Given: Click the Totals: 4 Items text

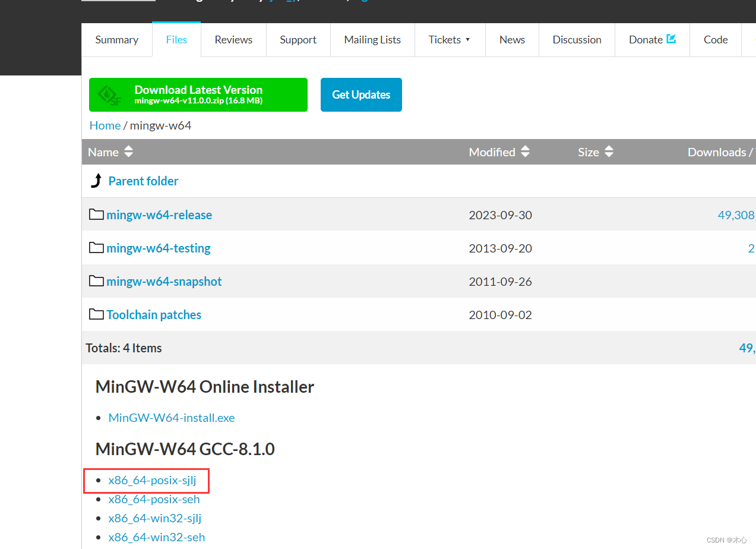Looking at the screenshot, I should pos(124,348).
